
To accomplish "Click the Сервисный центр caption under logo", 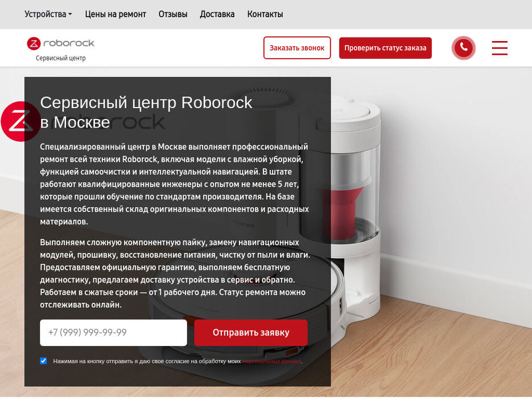I will 61,58.
